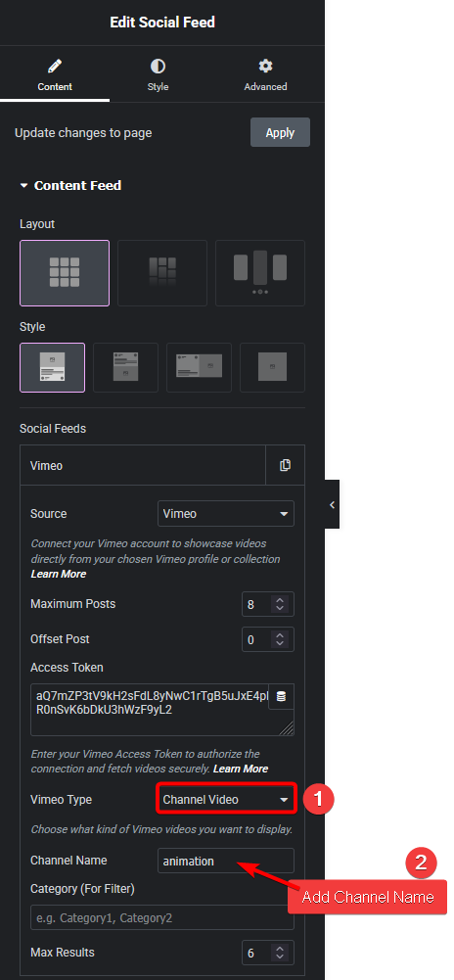Open the Source dropdown showing Vimeo

225,514
